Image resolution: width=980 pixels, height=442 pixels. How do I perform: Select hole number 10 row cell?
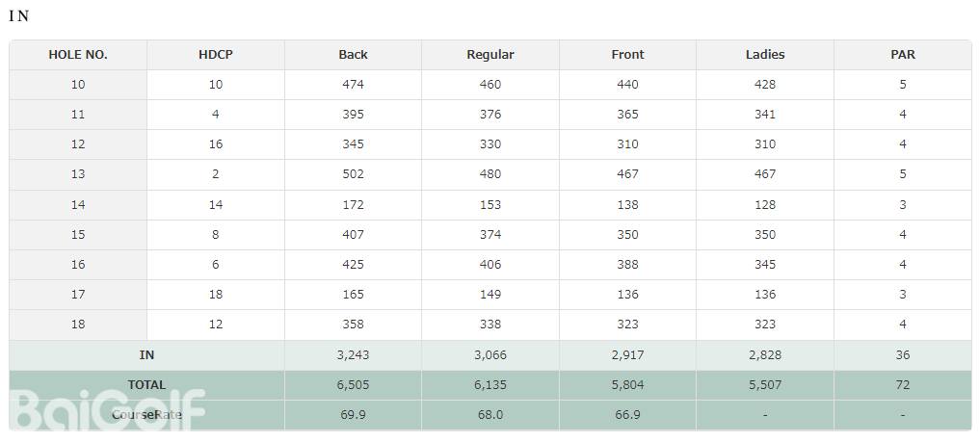(x=78, y=85)
